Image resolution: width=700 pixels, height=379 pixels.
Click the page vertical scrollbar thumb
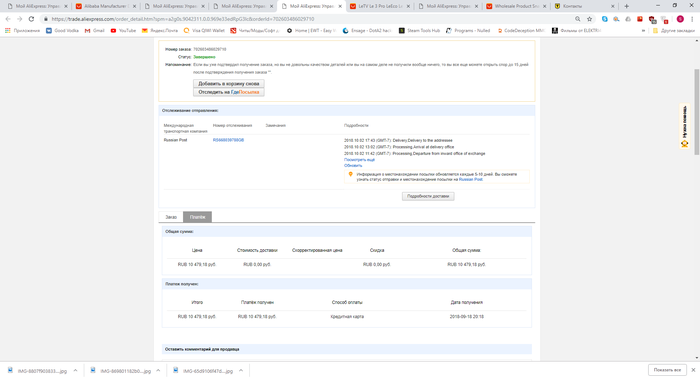(697, 112)
